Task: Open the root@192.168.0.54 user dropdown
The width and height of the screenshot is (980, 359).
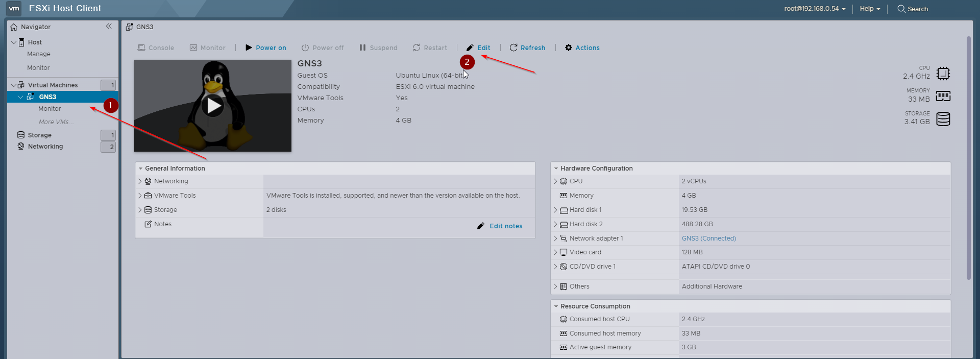Action: coord(815,9)
